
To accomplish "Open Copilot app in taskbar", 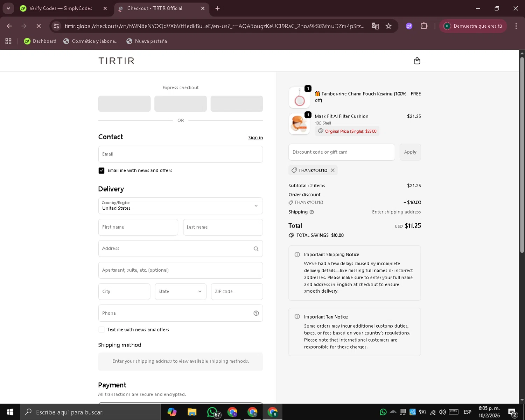I will (172, 412).
